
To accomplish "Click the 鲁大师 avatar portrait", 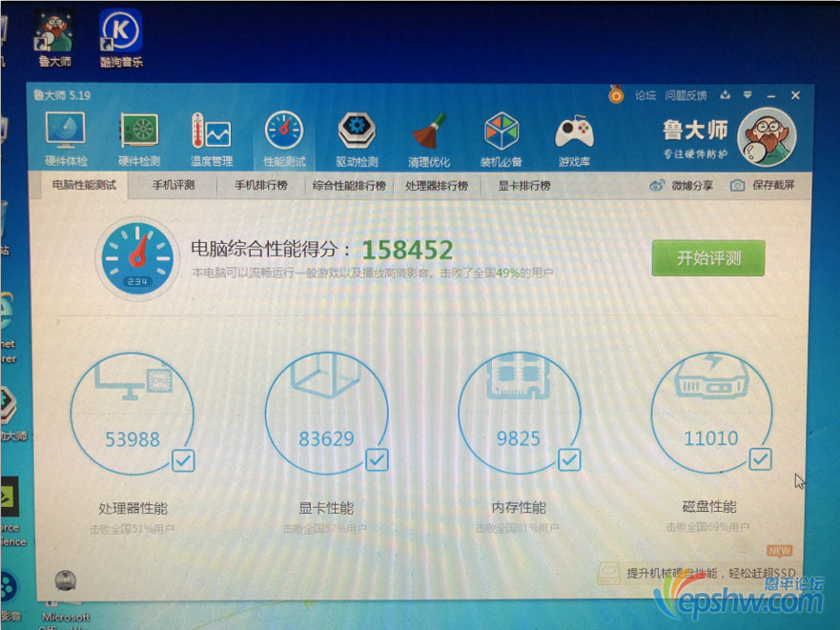I will click(x=767, y=137).
